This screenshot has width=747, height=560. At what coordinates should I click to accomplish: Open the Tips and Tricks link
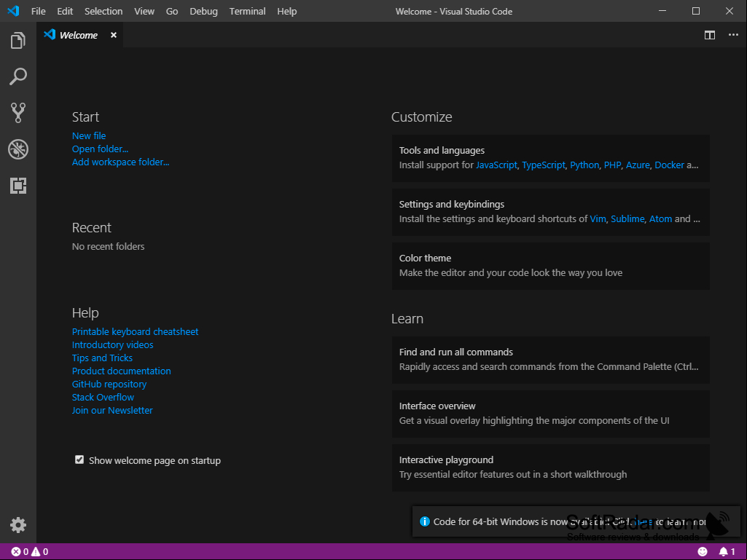point(102,358)
